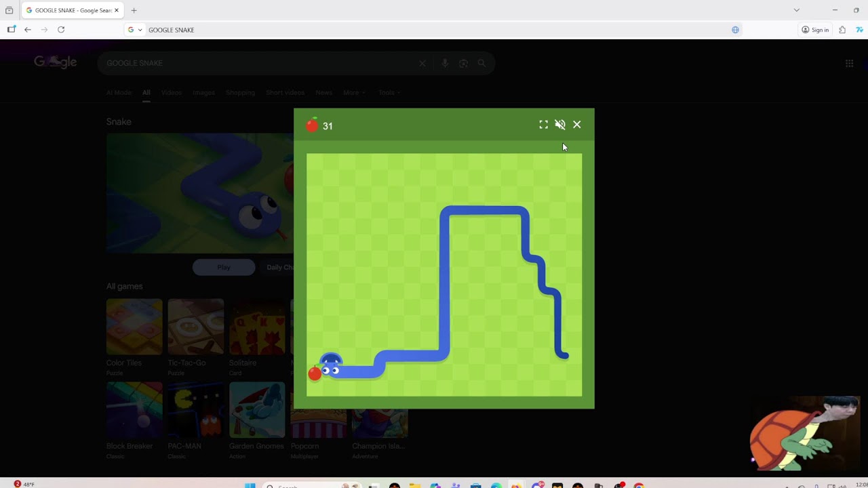Reload the current page
Screen dimensions: 868x488
pos(61,30)
